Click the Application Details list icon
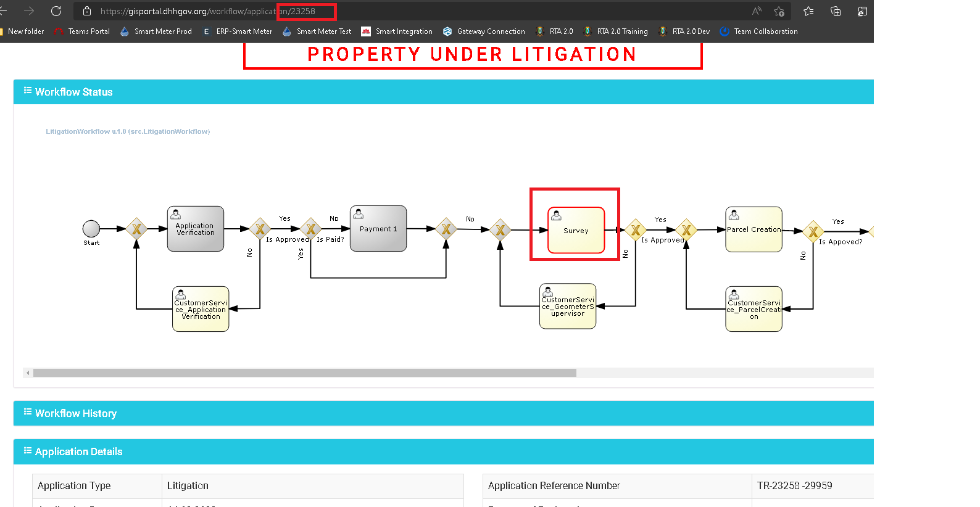 pos(28,450)
